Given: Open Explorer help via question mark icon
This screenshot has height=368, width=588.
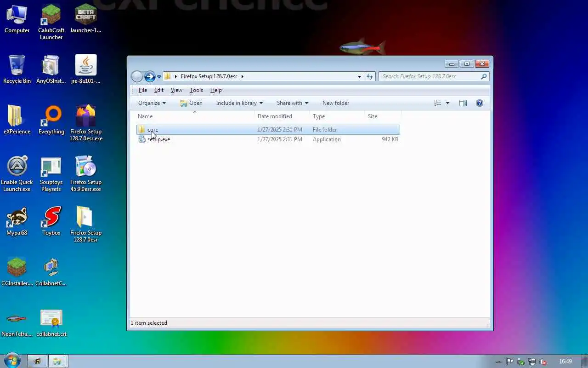Looking at the screenshot, I should point(480,103).
